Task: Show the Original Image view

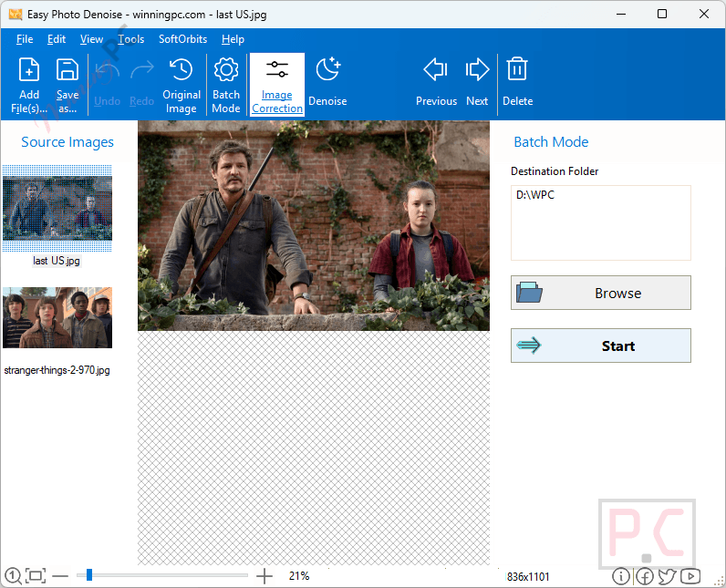Action: coord(181,85)
